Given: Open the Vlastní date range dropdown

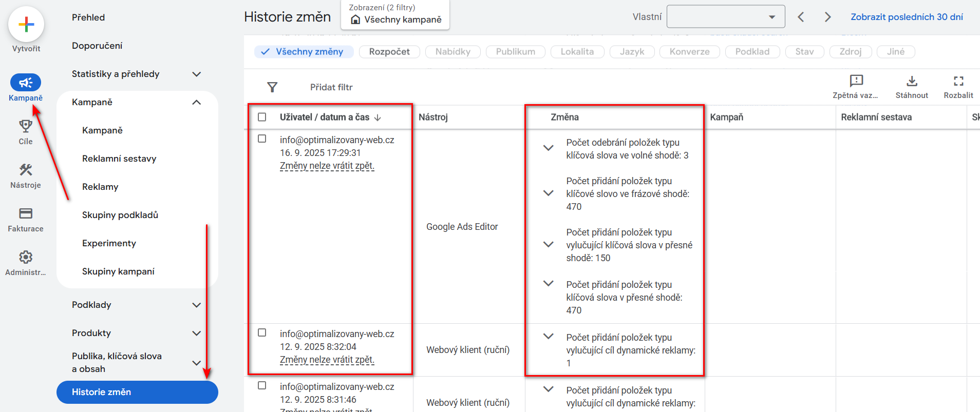Looking at the screenshot, I should click(x=725, y=17).
